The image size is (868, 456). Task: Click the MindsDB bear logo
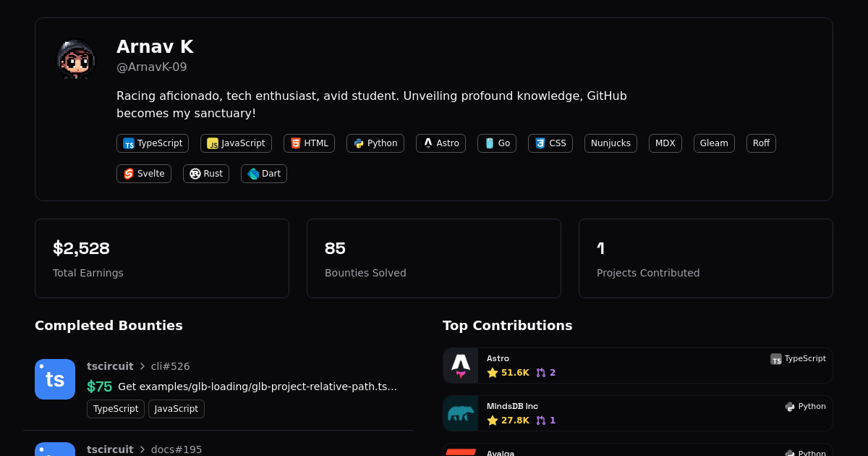click(x=461, y=413)
